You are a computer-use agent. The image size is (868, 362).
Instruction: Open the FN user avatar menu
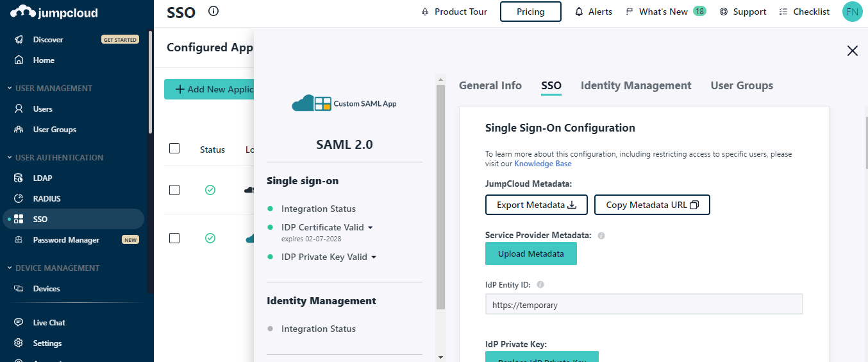852,12
